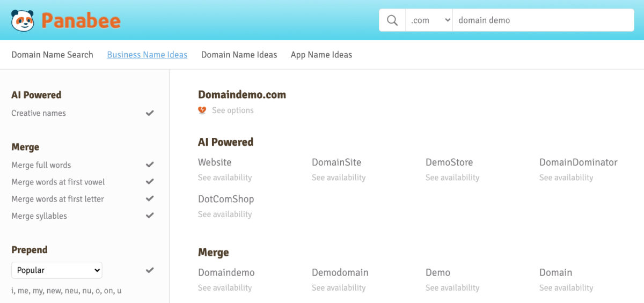644x303 pixels.
Task: Click See options under Domaindemo.com
Action: pyautogui.click(x=232, y=110)
